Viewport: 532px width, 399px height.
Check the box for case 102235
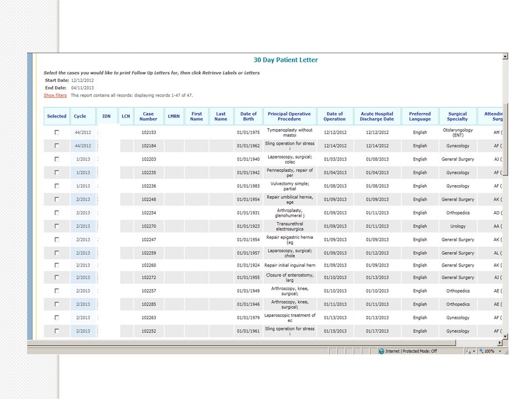[x=57, y=172]
